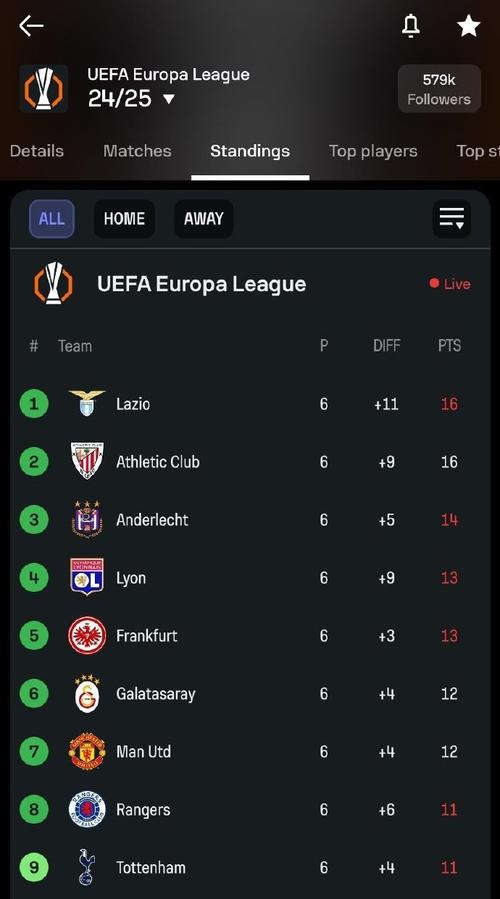This screenshot has width=500, height=899.
Task: Tap the 579k Followers button
Action: 439,88
